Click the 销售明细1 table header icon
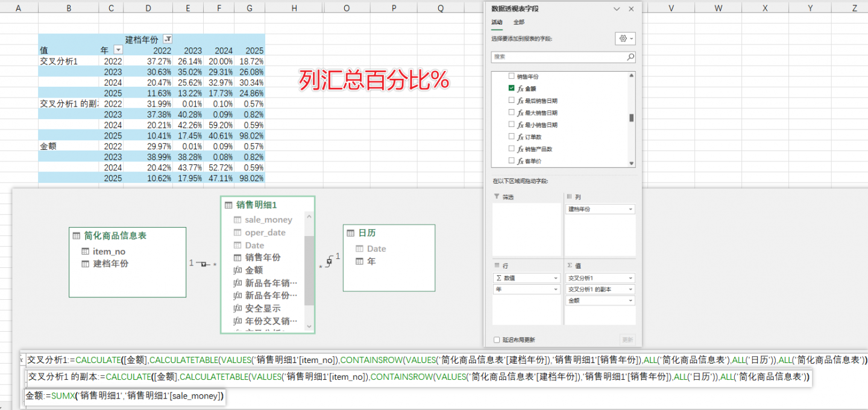 [x=229, y=205]
